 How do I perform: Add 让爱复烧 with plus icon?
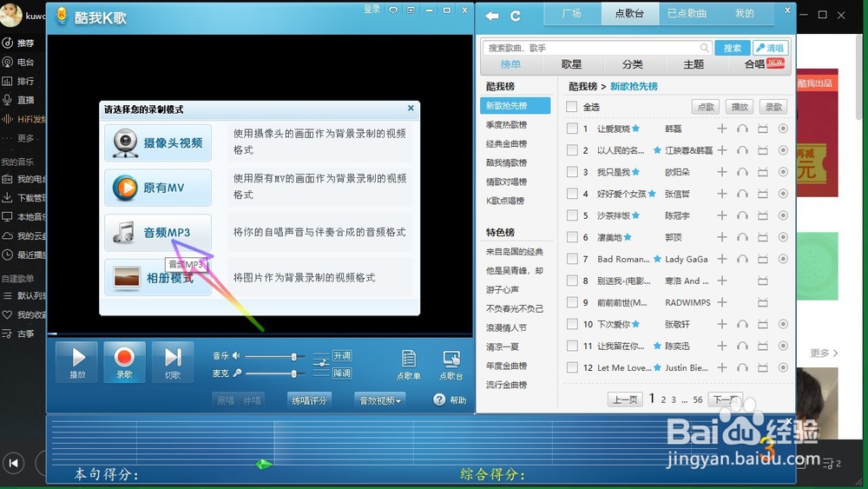click(x=722, y=129)
